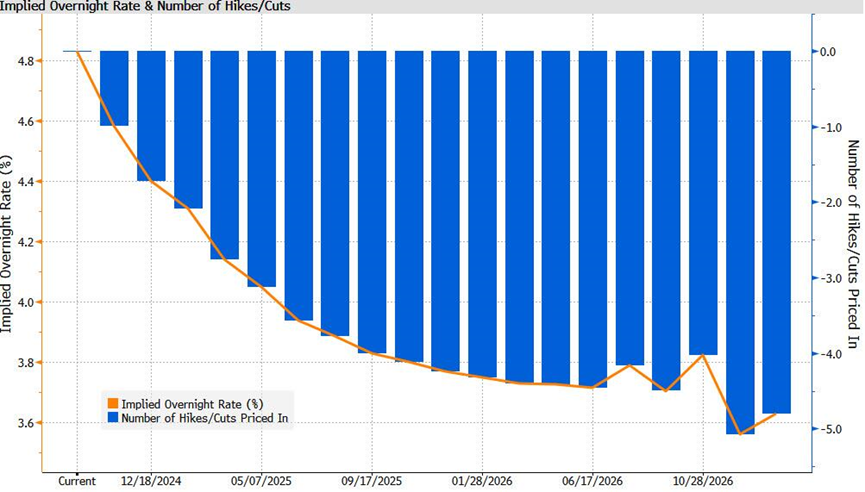Click the 01/28/2026 date axis label
Image resolution: width=865 pixels, height=492 pixels.
pyautogui.click(x=482, y=481)
